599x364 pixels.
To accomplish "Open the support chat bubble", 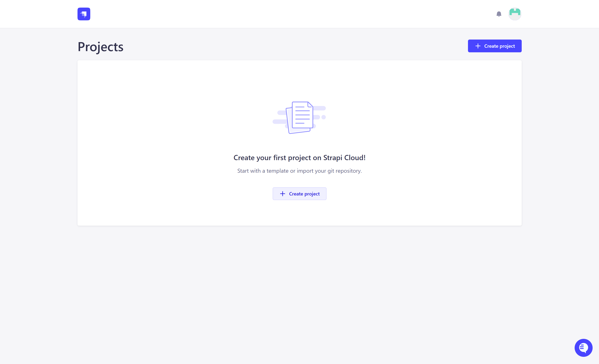I will click(x=583, y=347).
